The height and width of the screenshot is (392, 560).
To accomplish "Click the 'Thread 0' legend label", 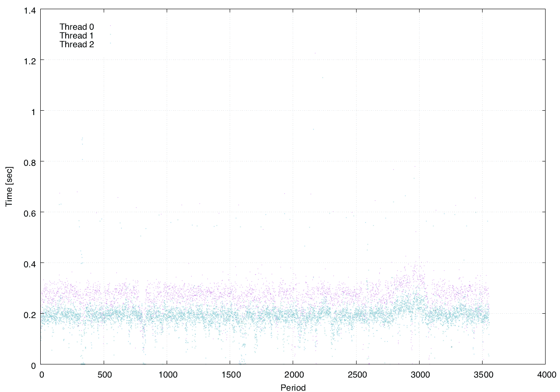I will (77, 27).
